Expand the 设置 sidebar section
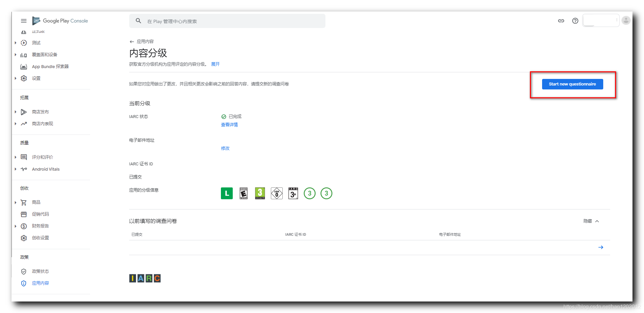This screenshot has width=644, height=313. tap(15, 78)
